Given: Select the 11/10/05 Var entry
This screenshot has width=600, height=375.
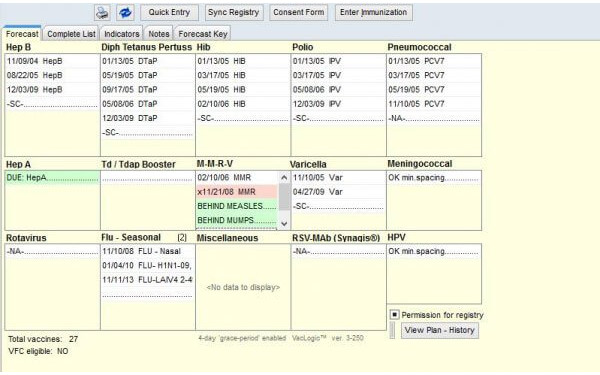Looking at the screenshot, I should pos(338,178).
